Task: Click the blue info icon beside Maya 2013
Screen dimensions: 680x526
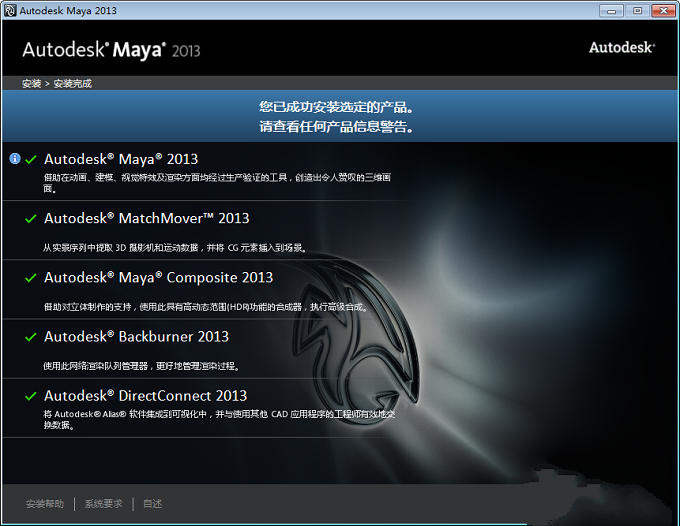Action: coord(15,159)
